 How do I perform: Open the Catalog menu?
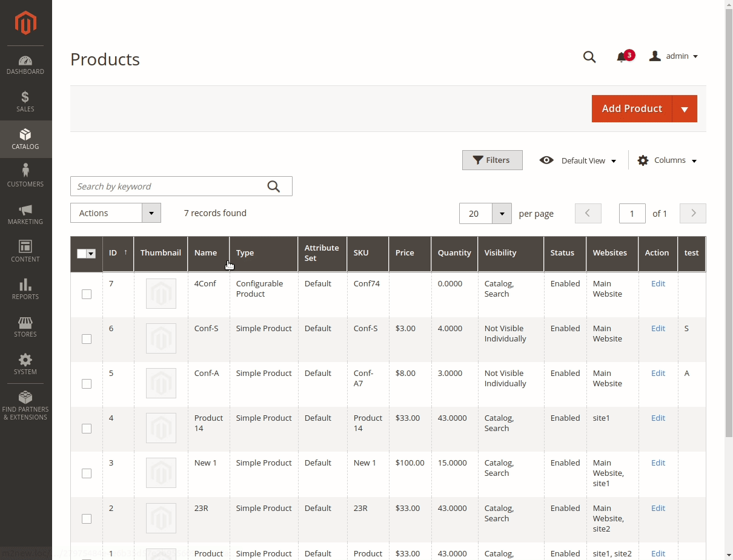coord(25,139)
